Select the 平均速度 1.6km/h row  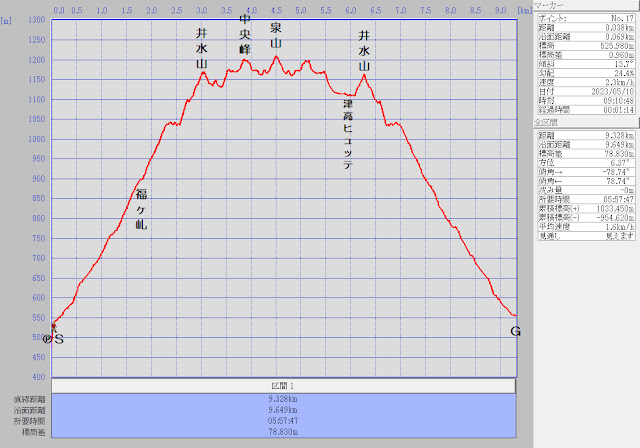point(586,226)
